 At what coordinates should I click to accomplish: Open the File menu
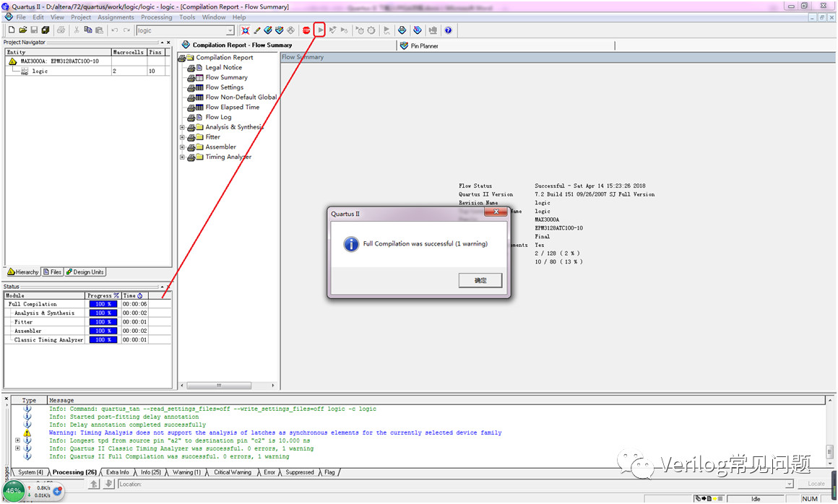point(20,17)
